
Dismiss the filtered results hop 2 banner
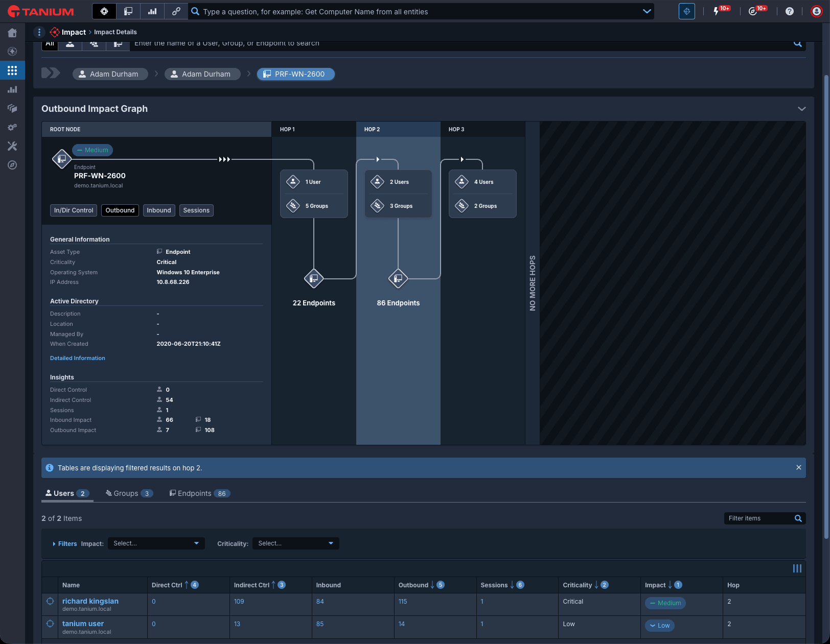pos(799,468)
